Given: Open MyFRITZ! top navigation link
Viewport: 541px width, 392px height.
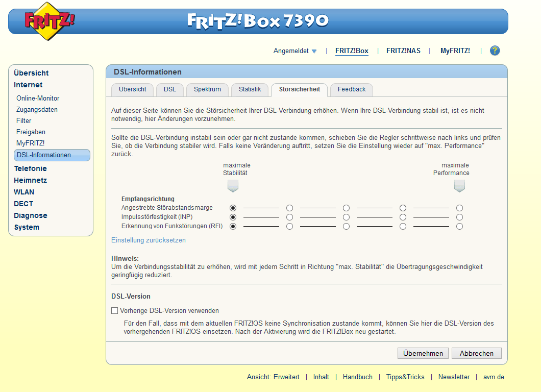Looking at the screenshot, I should click(455, 51).
